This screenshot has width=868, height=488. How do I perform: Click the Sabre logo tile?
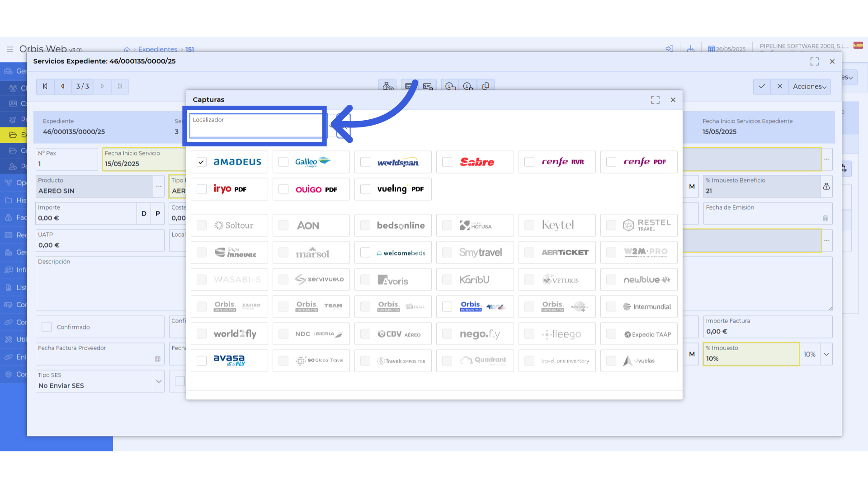click(477, 162)
